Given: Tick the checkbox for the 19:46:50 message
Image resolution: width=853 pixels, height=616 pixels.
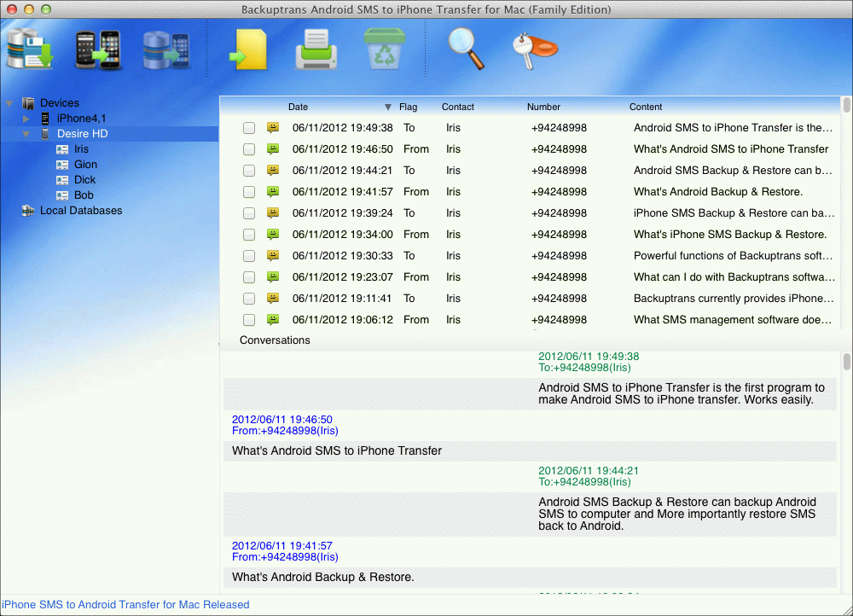Looking at the screenshot, I should (248, 148).
